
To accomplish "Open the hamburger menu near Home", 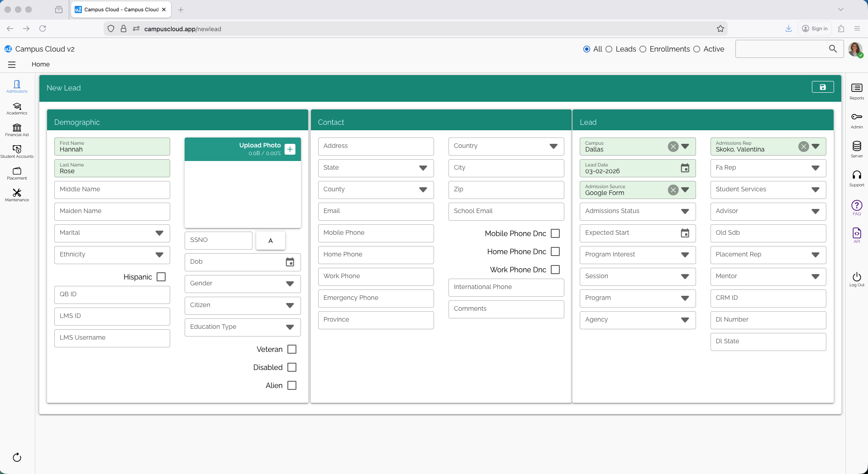I will click(12, 64).
